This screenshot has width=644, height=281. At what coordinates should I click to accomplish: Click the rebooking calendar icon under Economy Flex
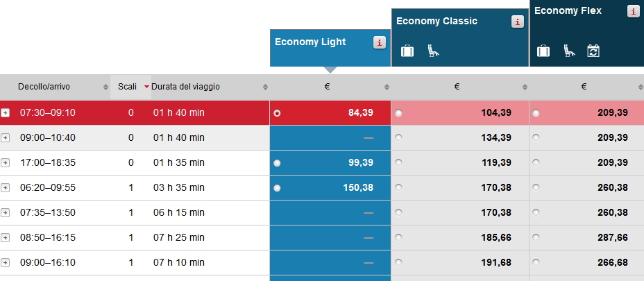pyautogui.click(x=593, y=51)
